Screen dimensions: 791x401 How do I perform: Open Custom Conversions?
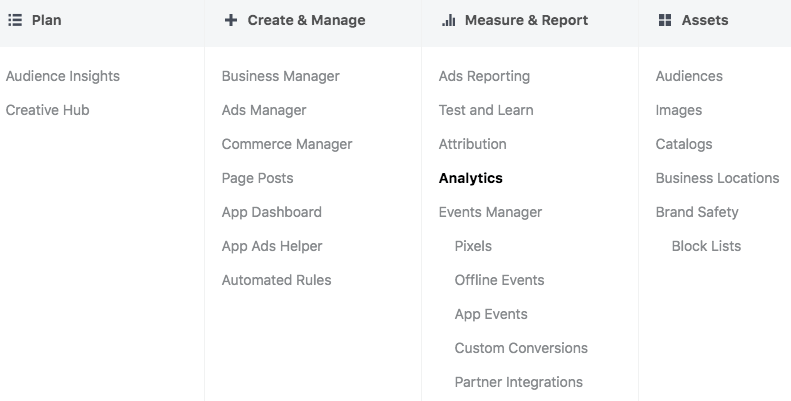click(521, 348)
